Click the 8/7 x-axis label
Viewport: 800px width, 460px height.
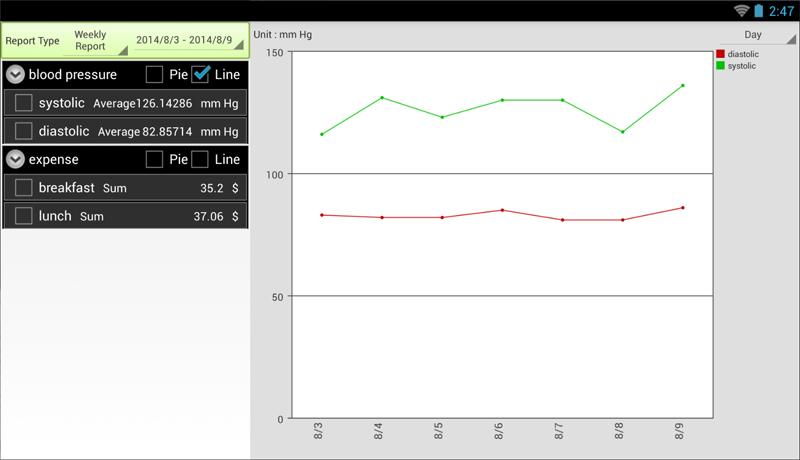tap(559, 431)
